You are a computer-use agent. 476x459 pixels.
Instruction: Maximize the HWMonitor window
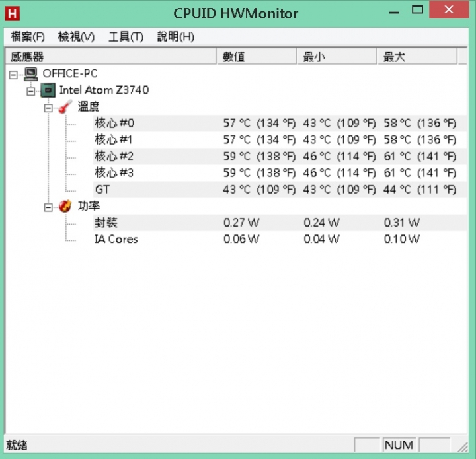coord(417,10)
